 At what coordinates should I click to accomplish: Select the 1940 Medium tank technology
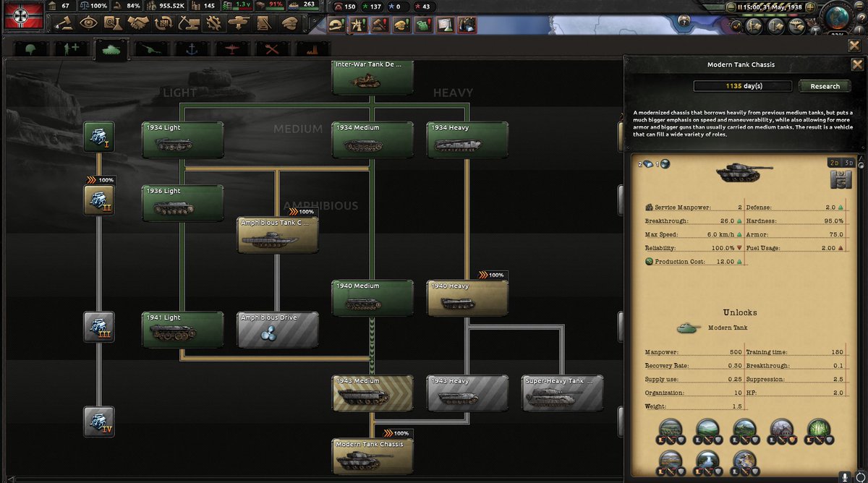[373, 298]
